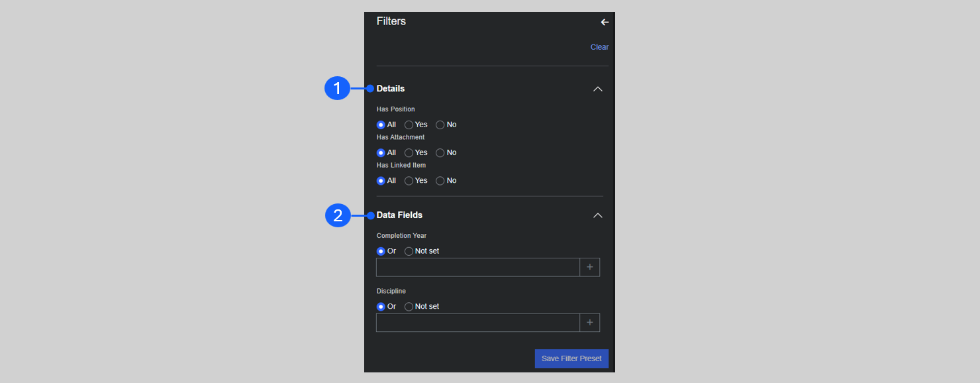Select All for Has Attachment
This screenshot has width=980, height=383.
coord(381,152)
